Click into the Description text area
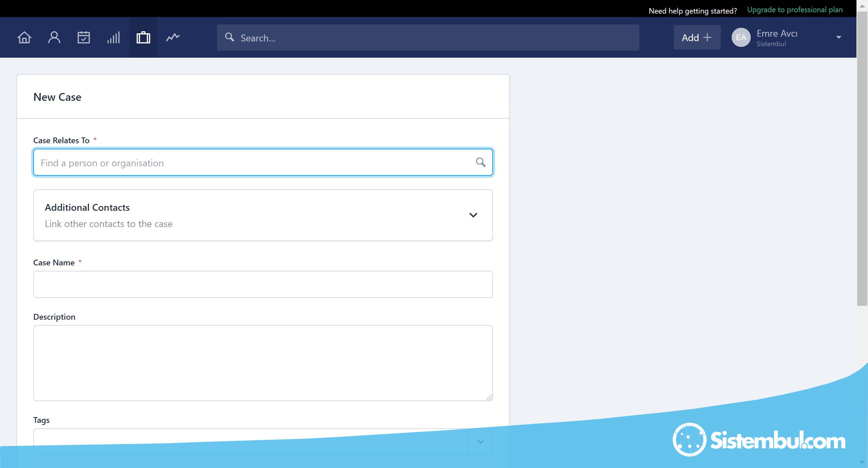This screenshot has height=468, width=868. pyautogui.click(x=263, y=363)
